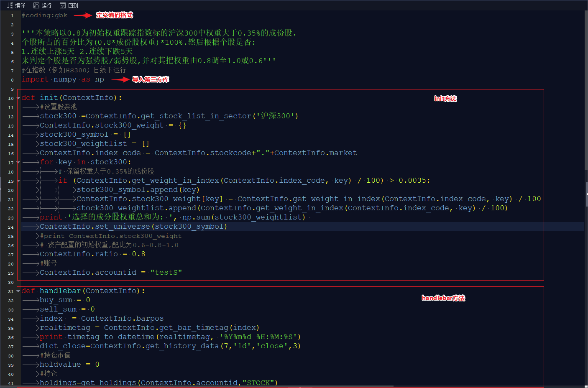Viewport: 588px width, 388px height.
Task: Click line number 24 in the gutter
Action: pyautogui.click(x=11, y=227)
